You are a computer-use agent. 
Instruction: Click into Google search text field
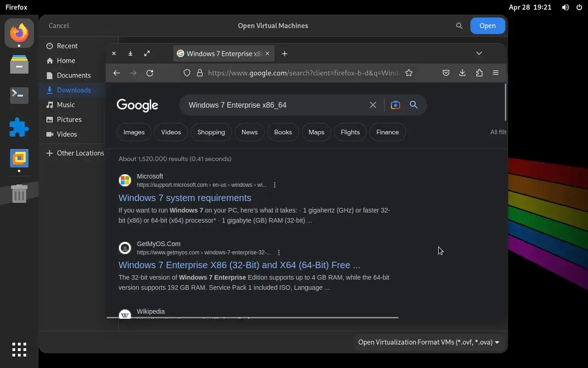[x=276, y=105]
